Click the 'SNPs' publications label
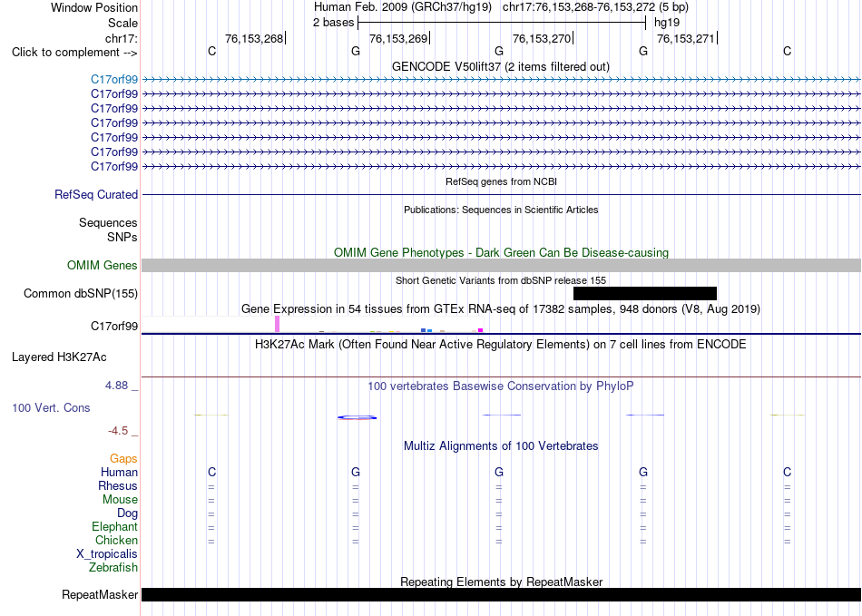 (x=122, y=237)
